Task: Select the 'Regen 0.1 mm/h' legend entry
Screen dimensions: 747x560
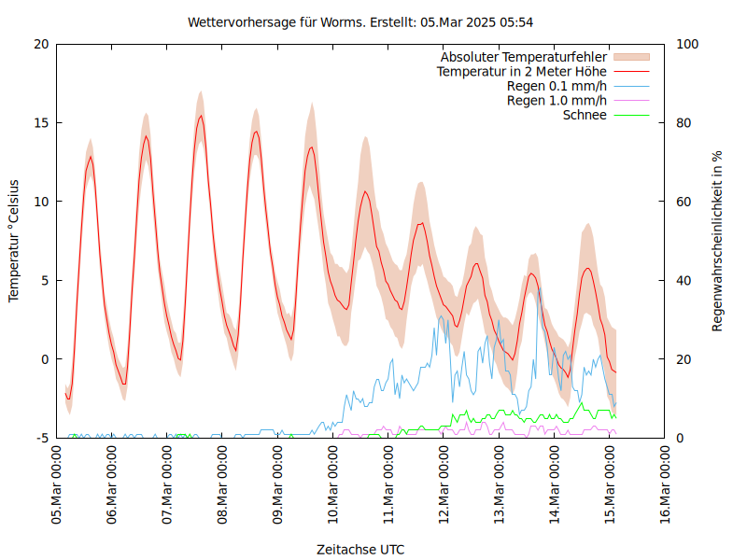Action: pyautogui.click(x=557, y=86)
